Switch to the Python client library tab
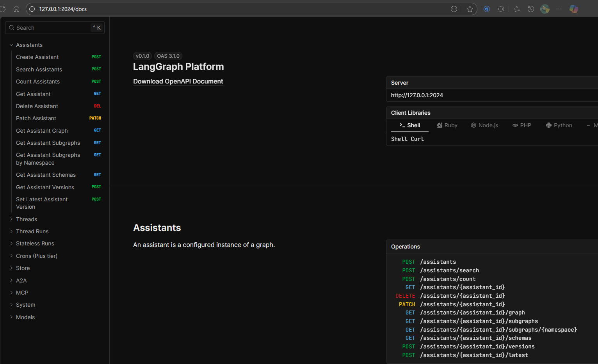 (x=559, y=125)
